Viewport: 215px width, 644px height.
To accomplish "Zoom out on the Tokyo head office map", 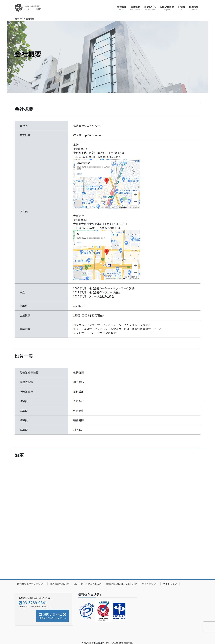I will click(x=135, y=201).
